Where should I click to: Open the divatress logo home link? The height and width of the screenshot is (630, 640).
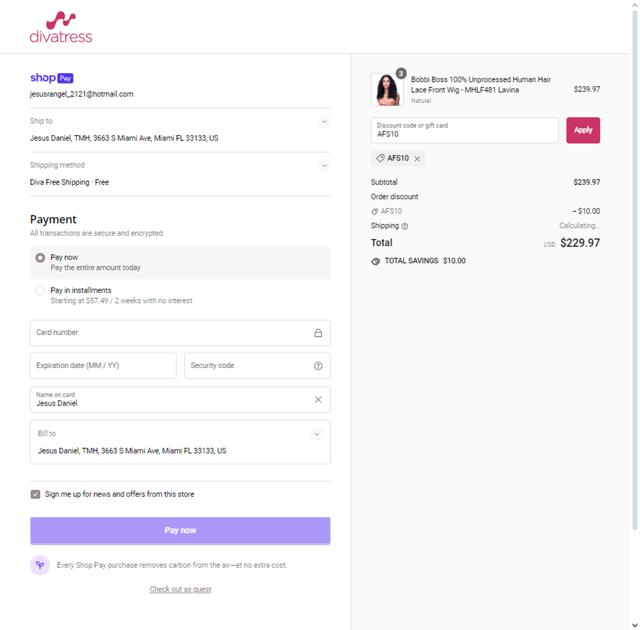point(61,27)
